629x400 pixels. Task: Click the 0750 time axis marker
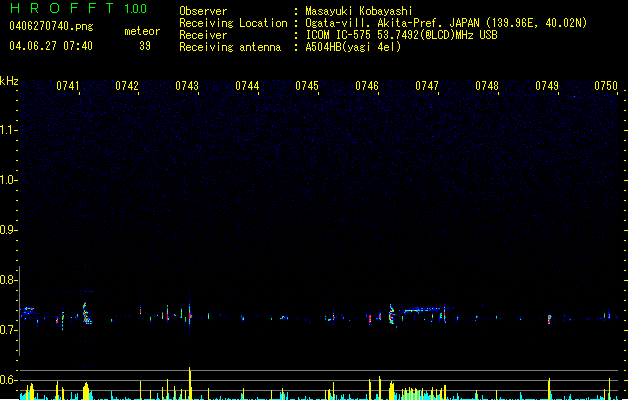click(x=606, y=86)
